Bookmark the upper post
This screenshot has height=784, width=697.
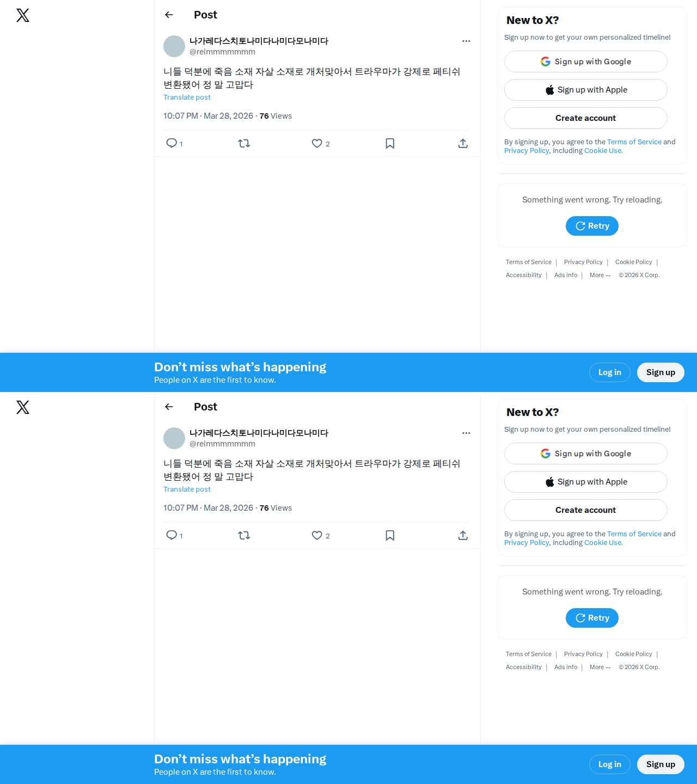click(390, 143)
